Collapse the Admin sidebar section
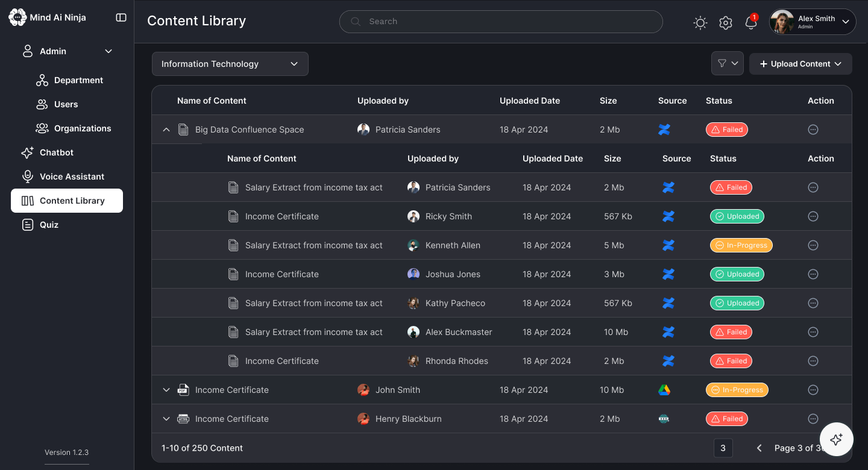 108,51
